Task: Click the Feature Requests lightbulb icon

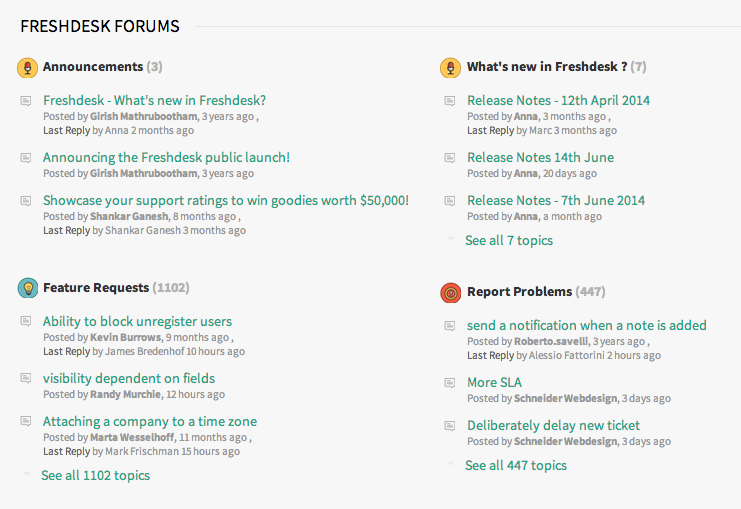Action: tap(27, 288)
